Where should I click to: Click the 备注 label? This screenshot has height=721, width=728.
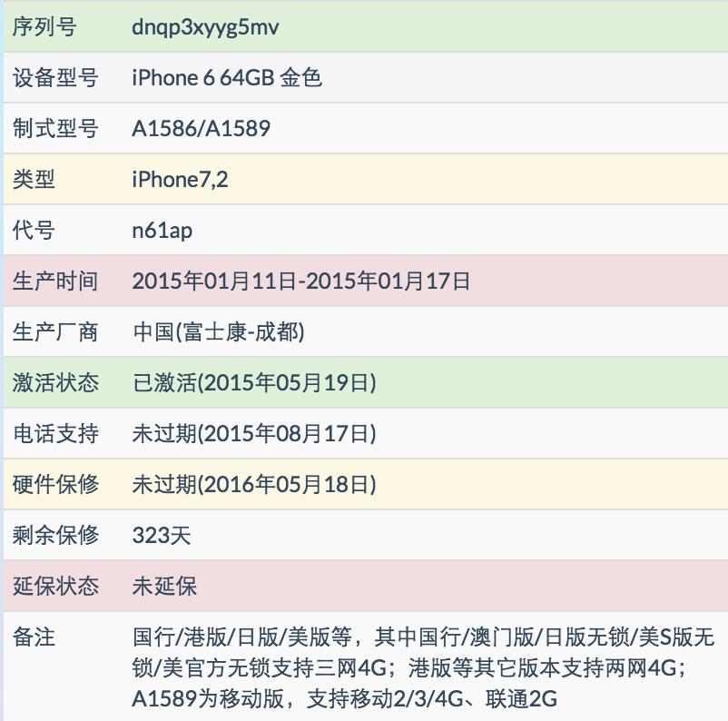point(34,637)
